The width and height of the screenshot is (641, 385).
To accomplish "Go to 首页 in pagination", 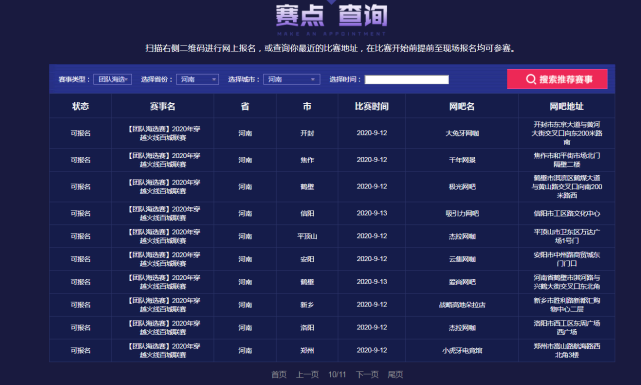I will pyautogui.click(x=279, y=374).
